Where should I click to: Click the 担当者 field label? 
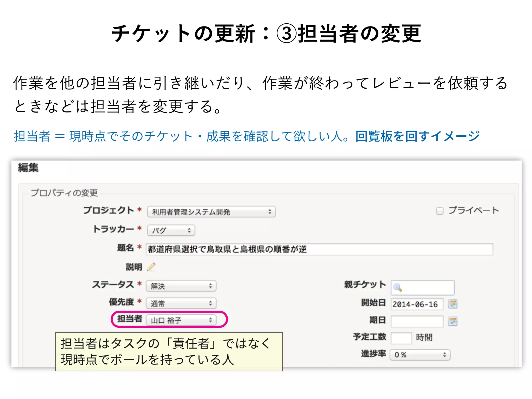(129, 319)
